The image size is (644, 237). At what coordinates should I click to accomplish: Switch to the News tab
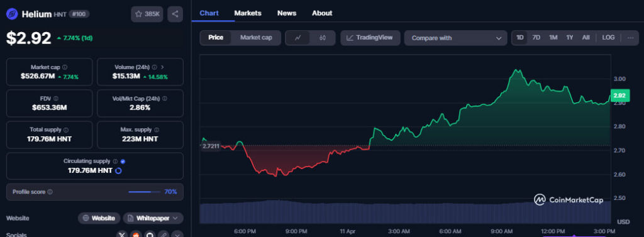287,13
